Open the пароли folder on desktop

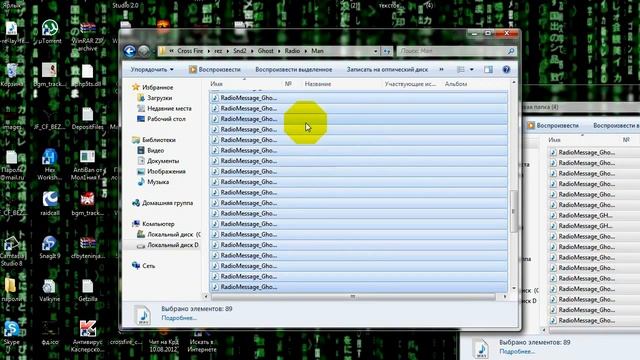click(11, 290)
